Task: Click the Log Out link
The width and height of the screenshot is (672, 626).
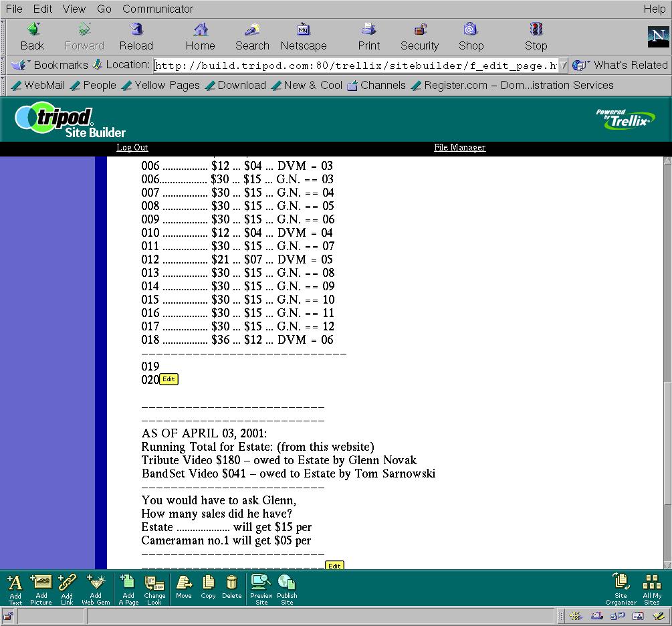Action: [x=132, y=148]
